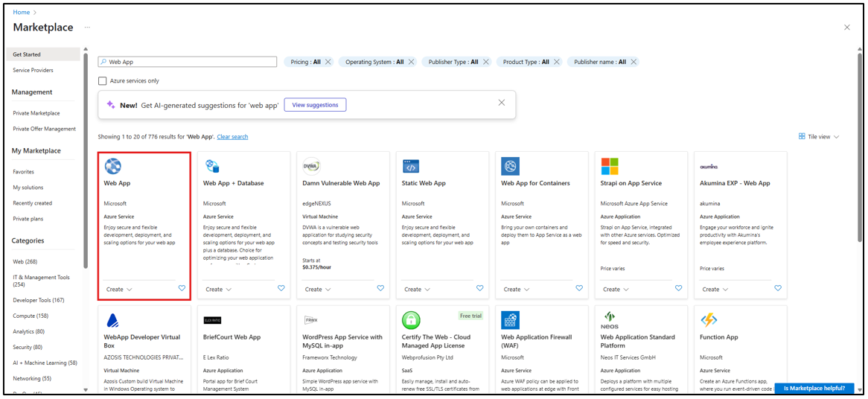Click the Static Web App icon
The image size is (868, 399).
pyautogui.click(x=411, y=166)
